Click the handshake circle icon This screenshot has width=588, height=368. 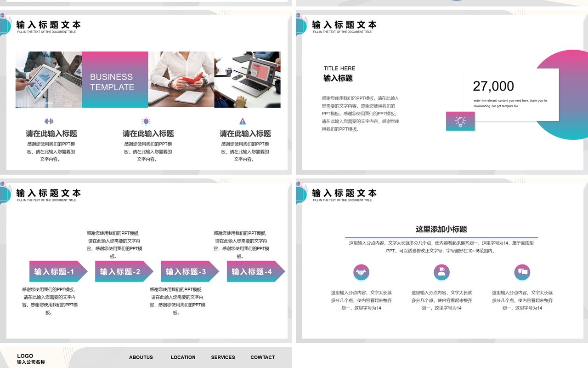click(x=362, y=272)
